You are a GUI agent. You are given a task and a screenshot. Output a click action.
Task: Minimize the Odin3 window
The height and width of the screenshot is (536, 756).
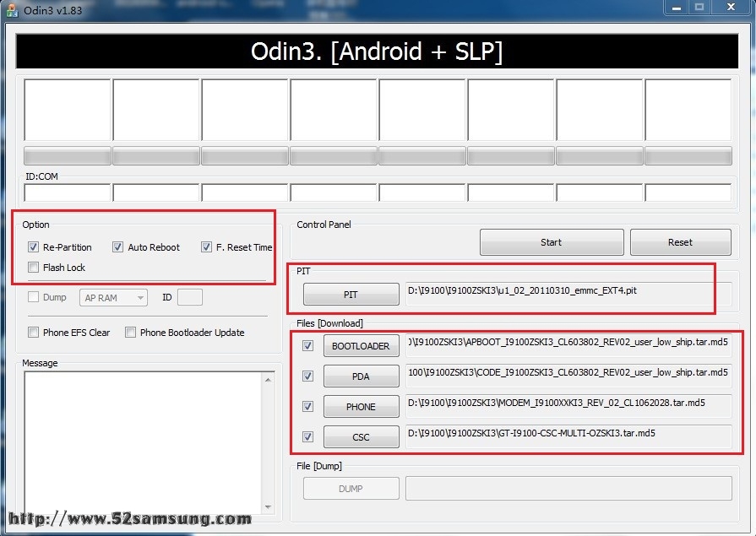click(x=676, y=8)
